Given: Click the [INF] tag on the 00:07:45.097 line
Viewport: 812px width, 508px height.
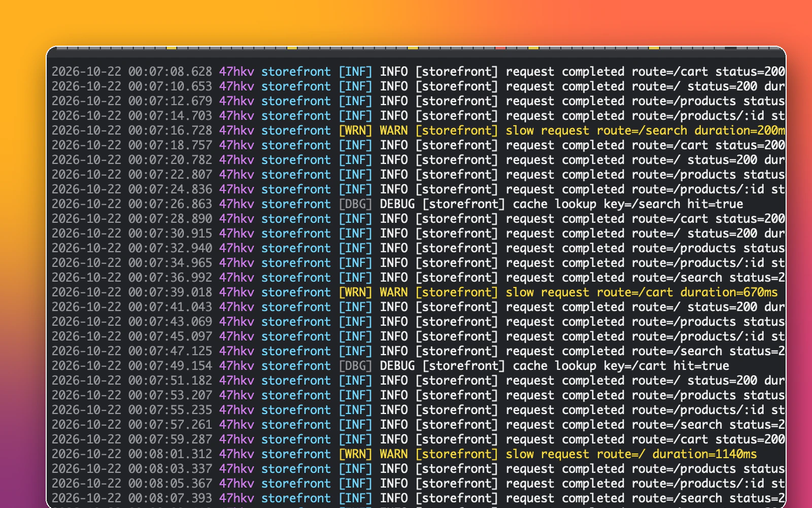Looking at the screenshot, I should 355,337.
